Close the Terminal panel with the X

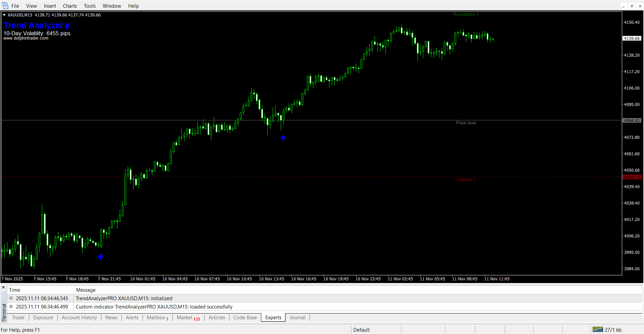[x=3, y=287]
